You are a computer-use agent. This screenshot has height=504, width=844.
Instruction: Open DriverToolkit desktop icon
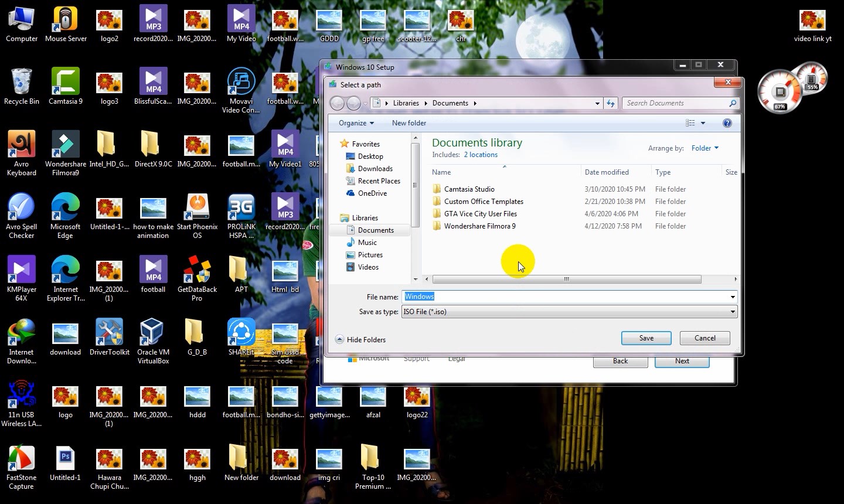click(x=110, y=338)
